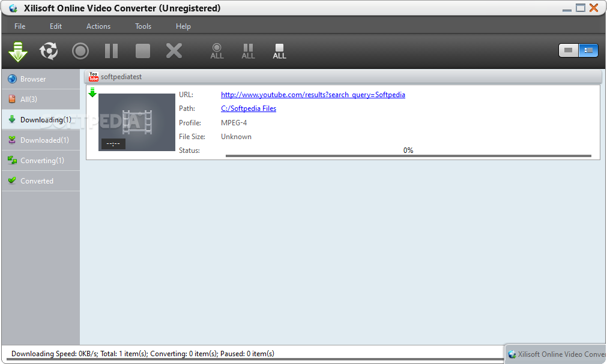Maximize the Xilisoft window

tap(581, 8)
